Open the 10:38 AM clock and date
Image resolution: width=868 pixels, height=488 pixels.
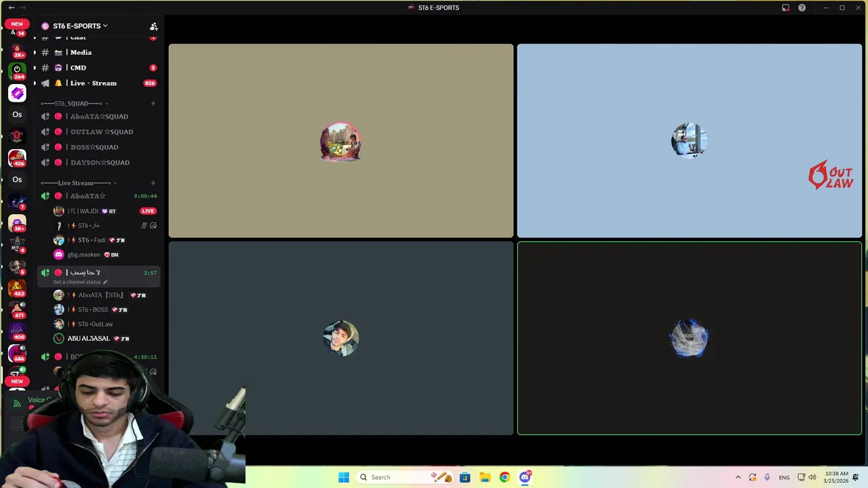[835, 477]
